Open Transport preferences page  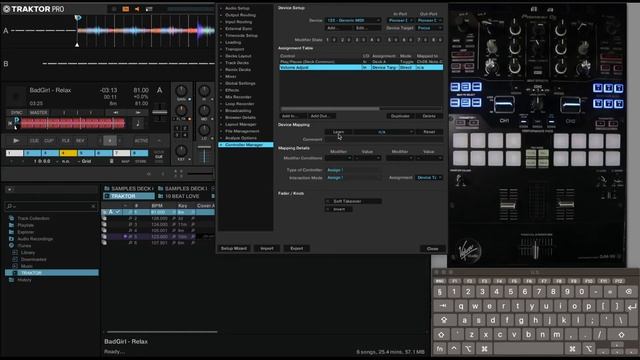point(234,49)
